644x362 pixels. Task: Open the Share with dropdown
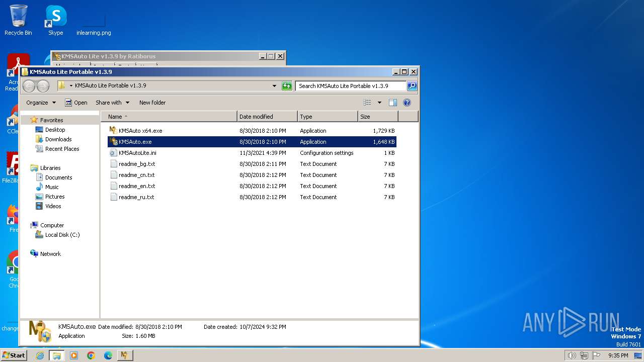point(113,103)
